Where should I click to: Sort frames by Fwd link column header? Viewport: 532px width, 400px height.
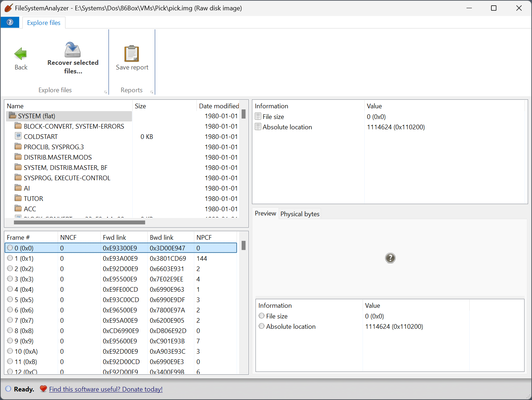coord(123,237)
